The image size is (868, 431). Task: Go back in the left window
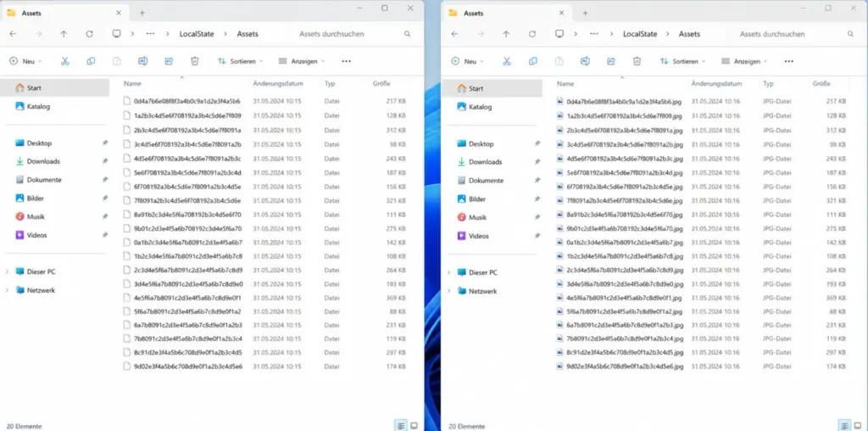pos(13,34)
